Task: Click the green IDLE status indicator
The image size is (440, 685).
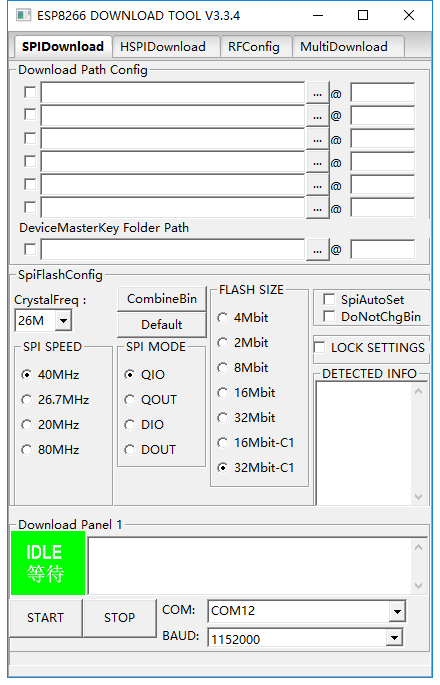Action: 48,563
